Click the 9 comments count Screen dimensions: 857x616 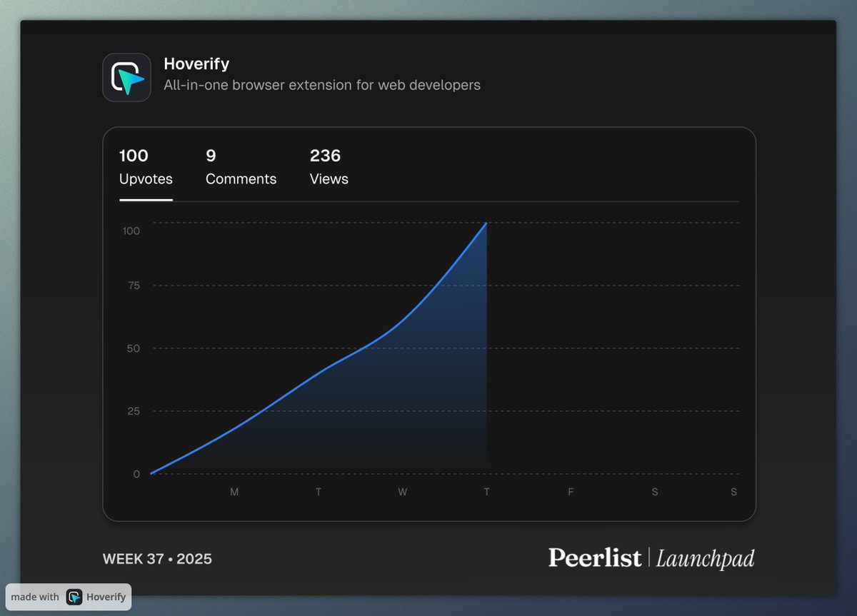coord(211,156)
